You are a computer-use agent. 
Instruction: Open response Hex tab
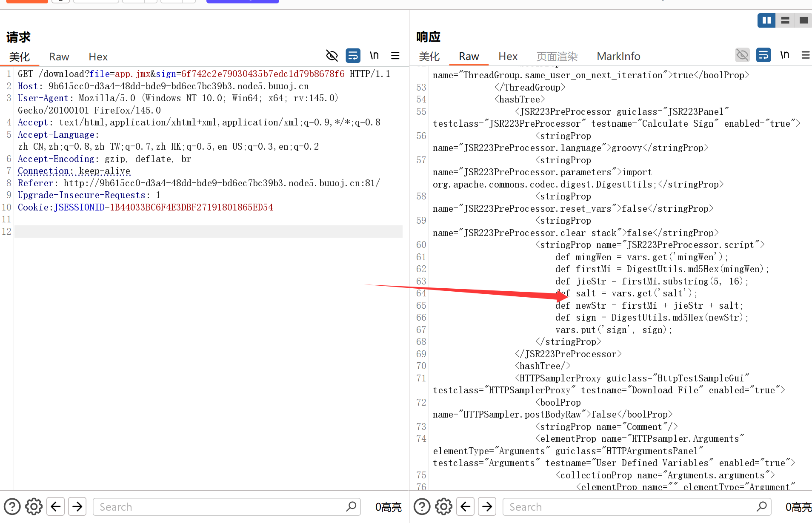[x=508, y=57]
